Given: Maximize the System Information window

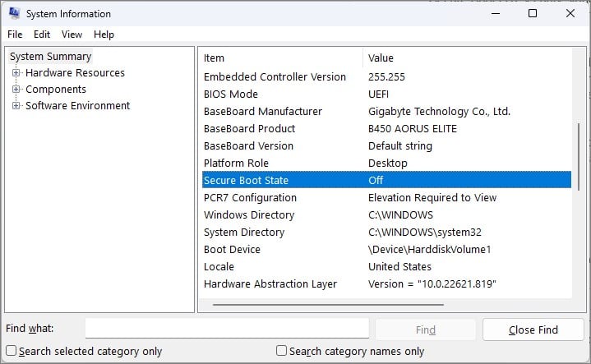Looking at the screenshot, I should click(533, 14).
